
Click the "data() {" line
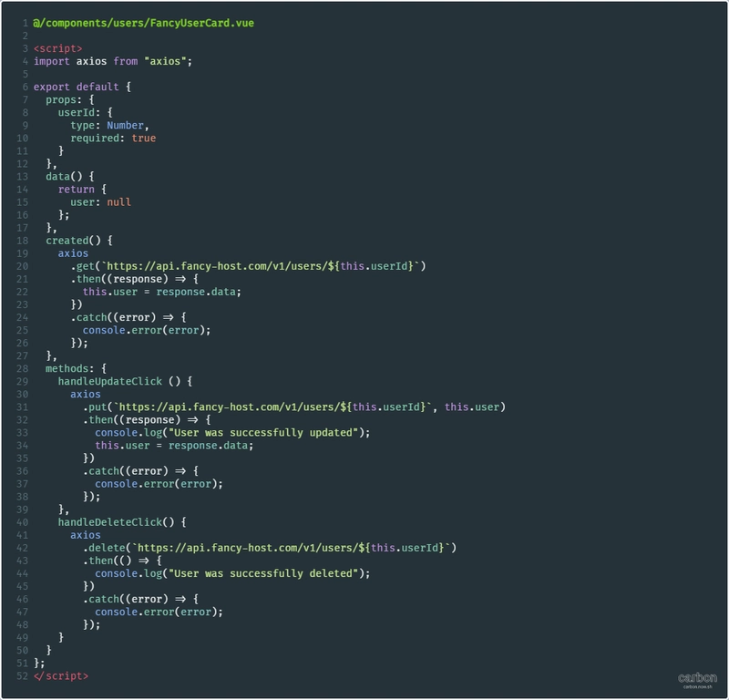pyautogui.click(x=70, y=177)
